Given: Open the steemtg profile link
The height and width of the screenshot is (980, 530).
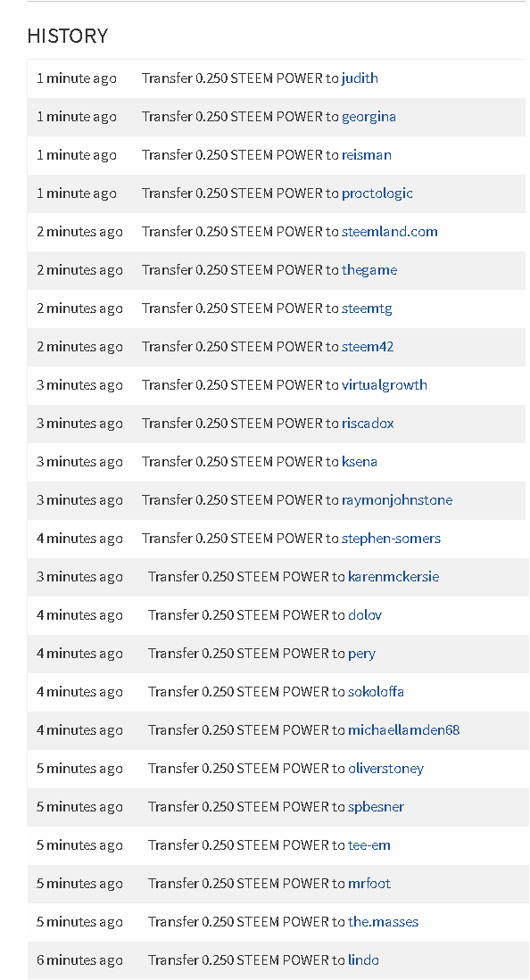Looking at the screenshot, I should (x=367, y=309).
